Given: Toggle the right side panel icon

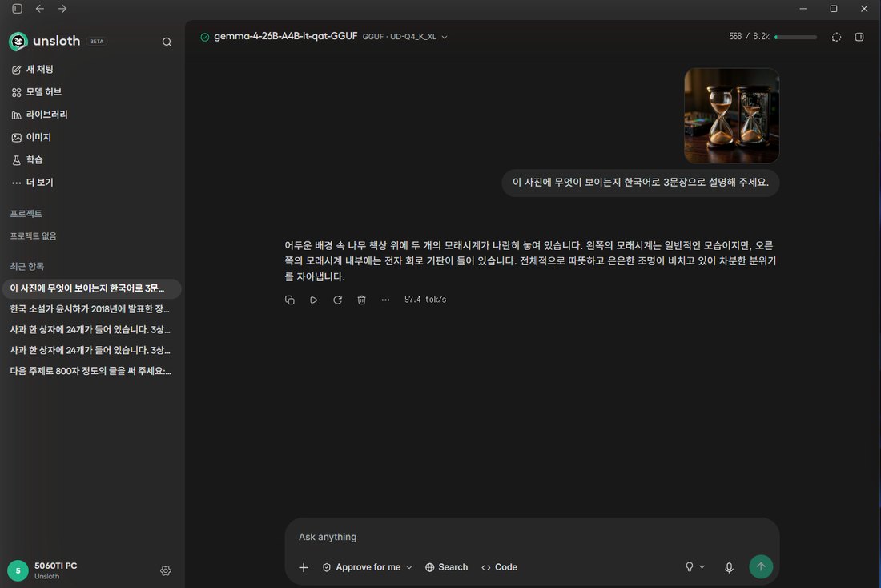Looking at the screenshot, I should pyautogui.click(x=859, y=37).
